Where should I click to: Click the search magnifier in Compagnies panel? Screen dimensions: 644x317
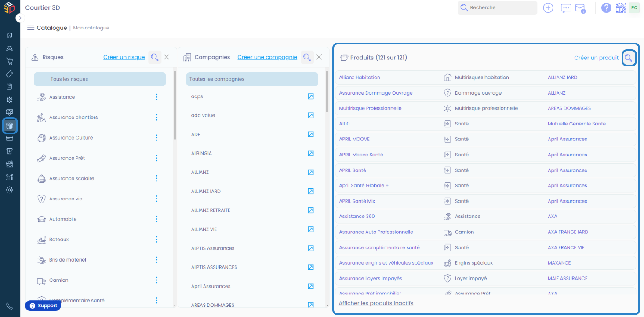[x=307, y=57]
